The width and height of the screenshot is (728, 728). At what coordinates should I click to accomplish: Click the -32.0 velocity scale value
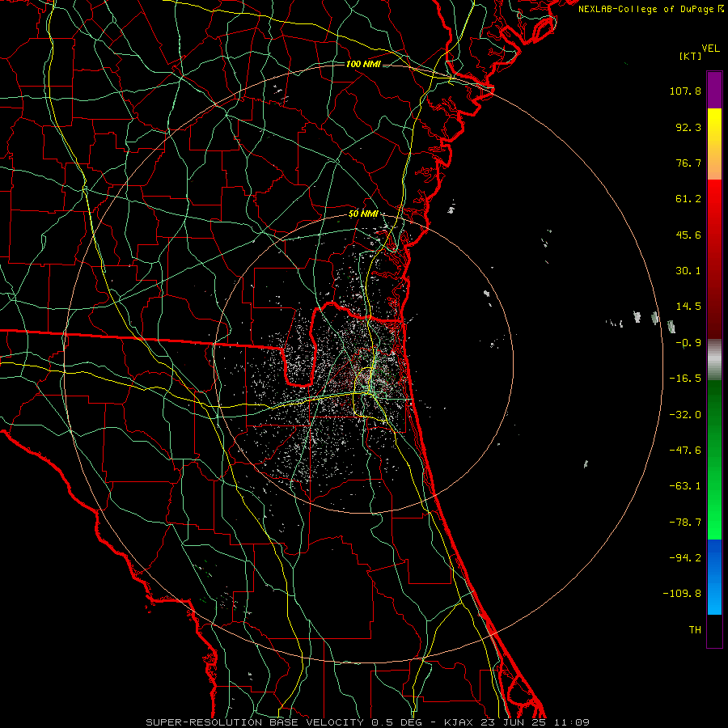[685, 415]
